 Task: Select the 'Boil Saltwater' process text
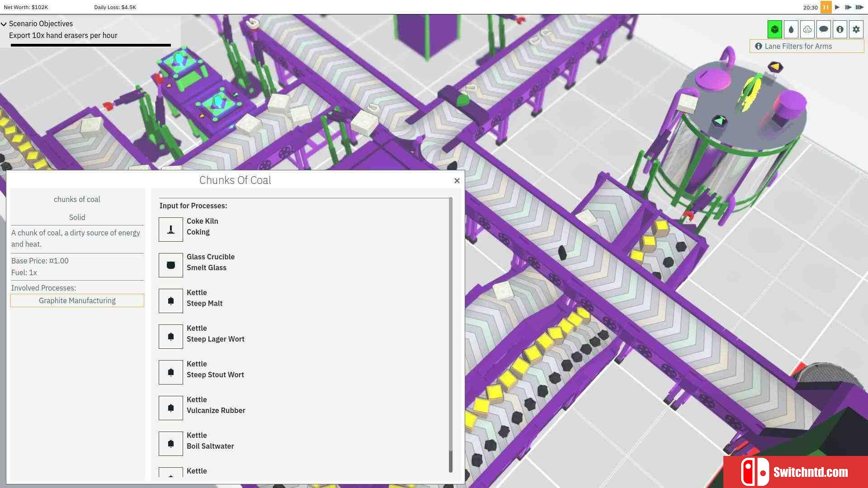[210, 446]
